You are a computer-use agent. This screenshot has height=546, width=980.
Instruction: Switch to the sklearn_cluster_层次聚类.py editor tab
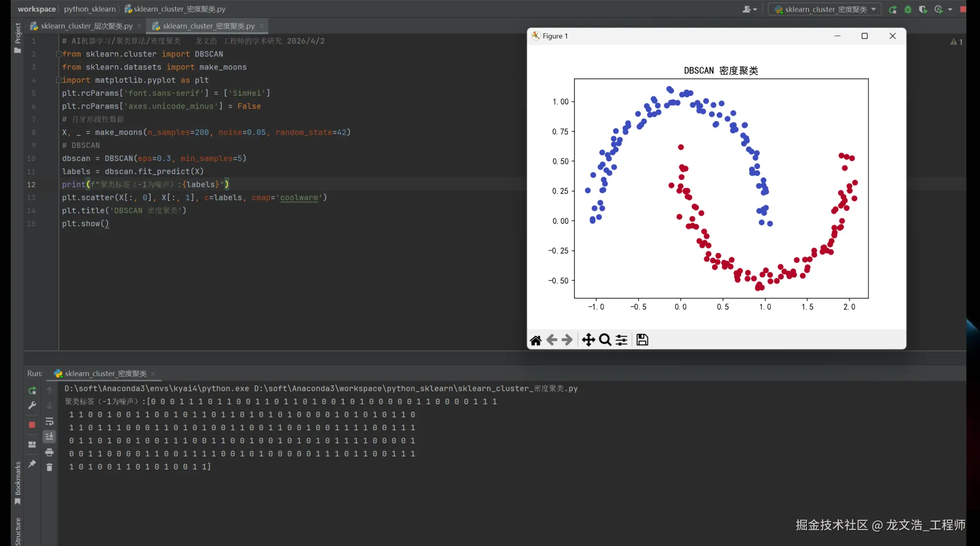86,26
